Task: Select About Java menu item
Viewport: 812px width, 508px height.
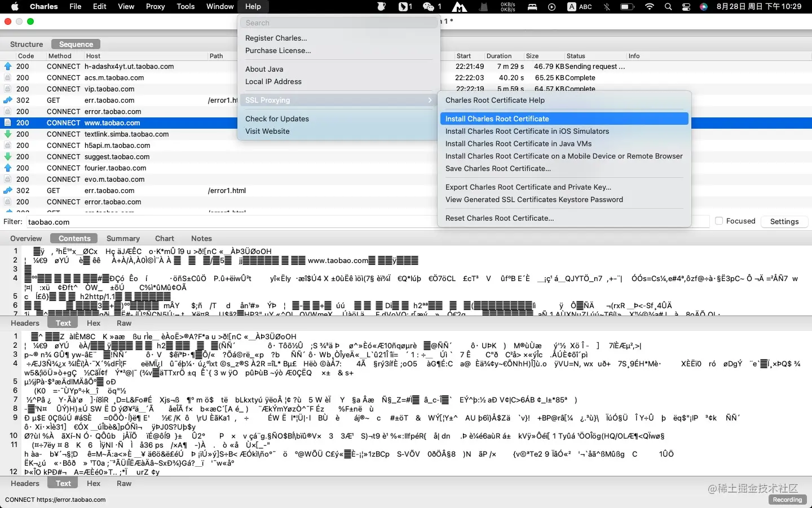Action: coord(339,69)
